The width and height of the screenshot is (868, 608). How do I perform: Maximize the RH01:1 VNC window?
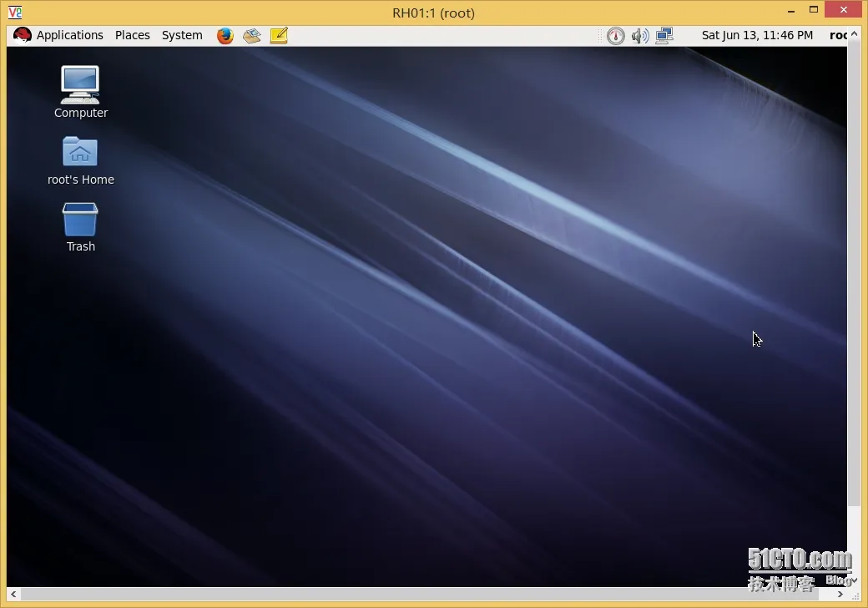[814, 9]
